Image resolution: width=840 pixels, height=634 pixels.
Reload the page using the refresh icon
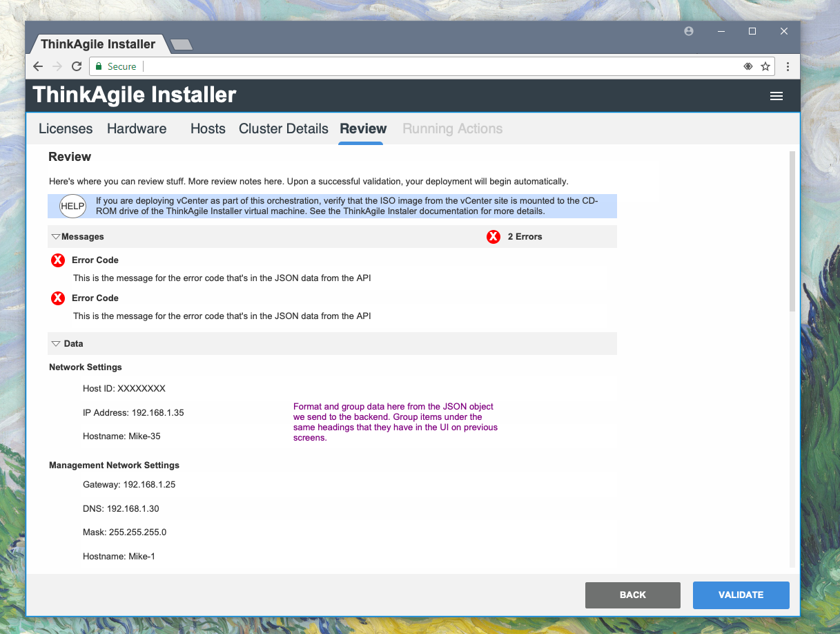pos(77,66)
